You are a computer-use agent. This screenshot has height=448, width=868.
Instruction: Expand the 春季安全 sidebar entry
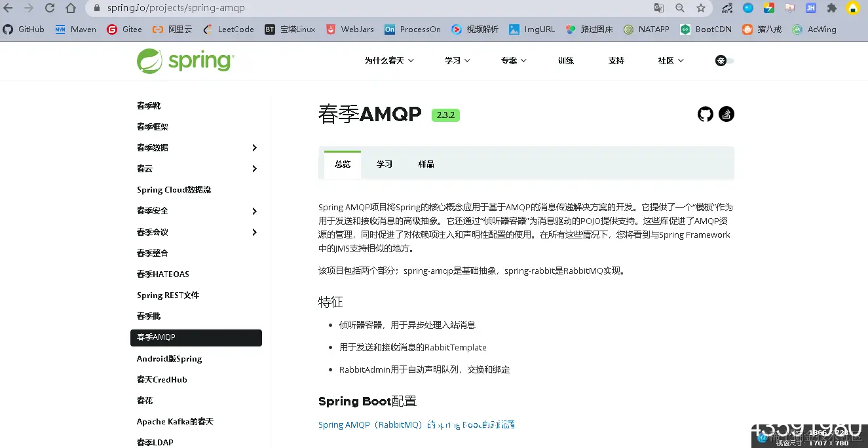(254, 210)
